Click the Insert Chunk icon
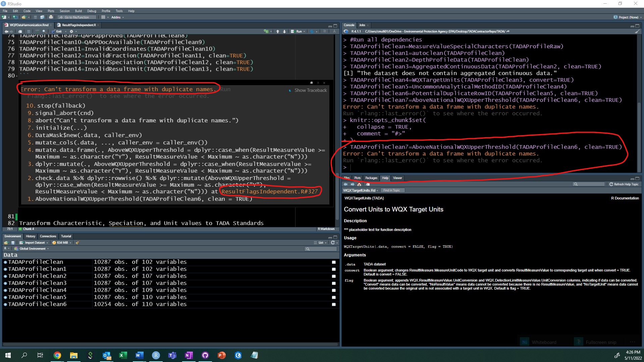Viewport: 644px width, 362px height. tap(267, 32)
